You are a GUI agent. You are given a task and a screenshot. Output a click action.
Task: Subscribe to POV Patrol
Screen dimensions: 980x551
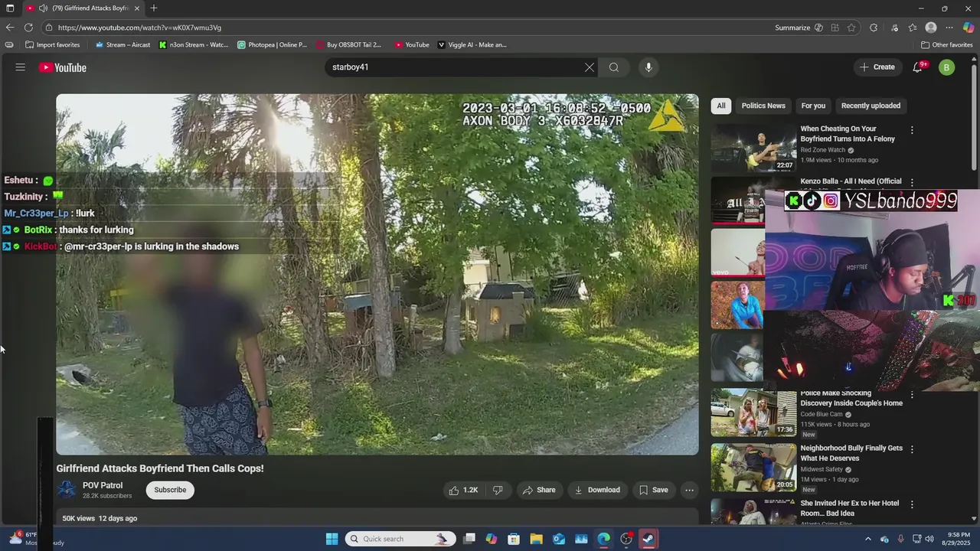point(170,490)
